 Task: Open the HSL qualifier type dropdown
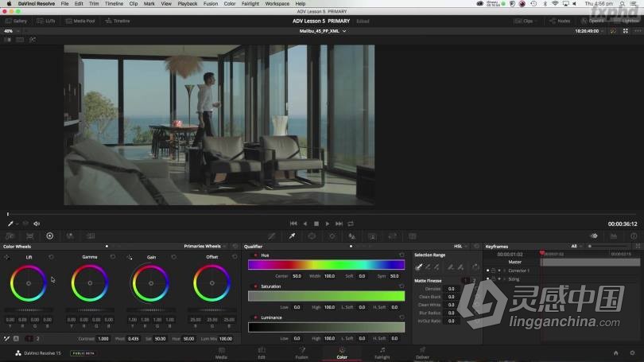[x=461, y=247]
